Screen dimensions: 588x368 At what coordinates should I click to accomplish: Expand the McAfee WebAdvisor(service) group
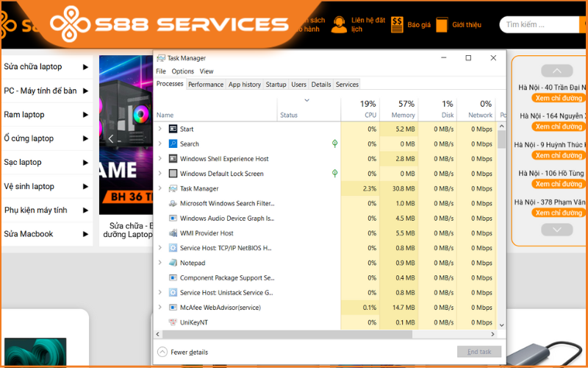click(160, 307)
